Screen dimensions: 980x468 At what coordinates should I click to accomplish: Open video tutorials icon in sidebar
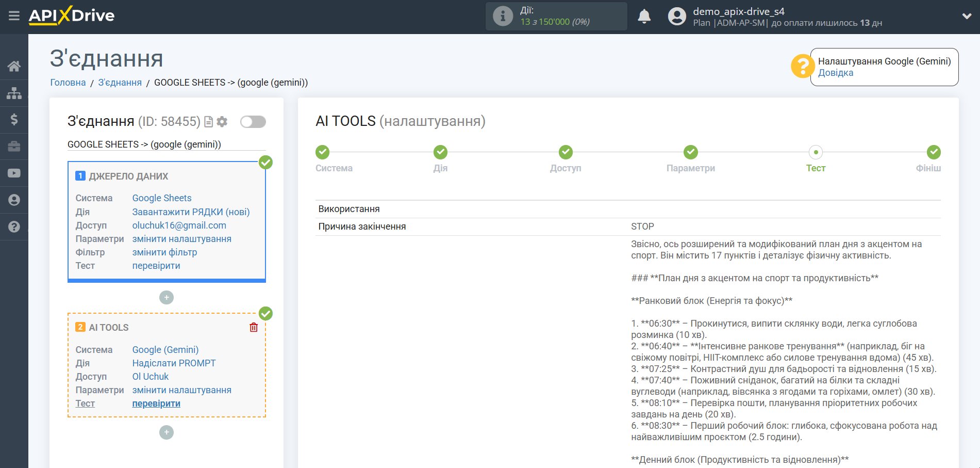[x=14, y=173]
